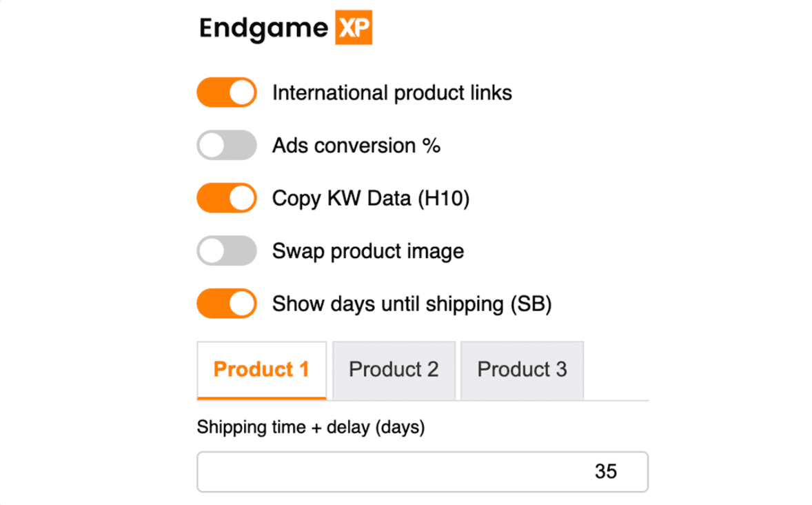The image size is (812, 505).
Task: Enable the Swap product image switch
Action: point(226,250)
